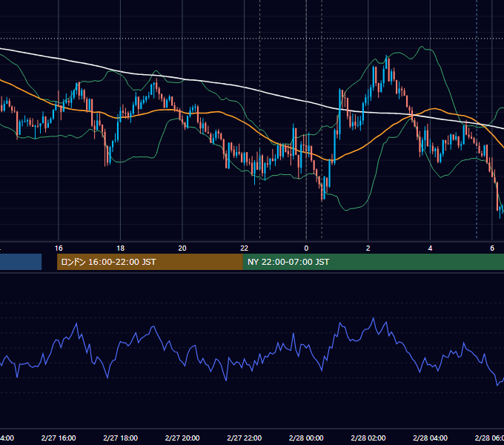504x445 pixels.
Task: Click the 2/27 20:00 date label
Action: click(x=182, y=438)
